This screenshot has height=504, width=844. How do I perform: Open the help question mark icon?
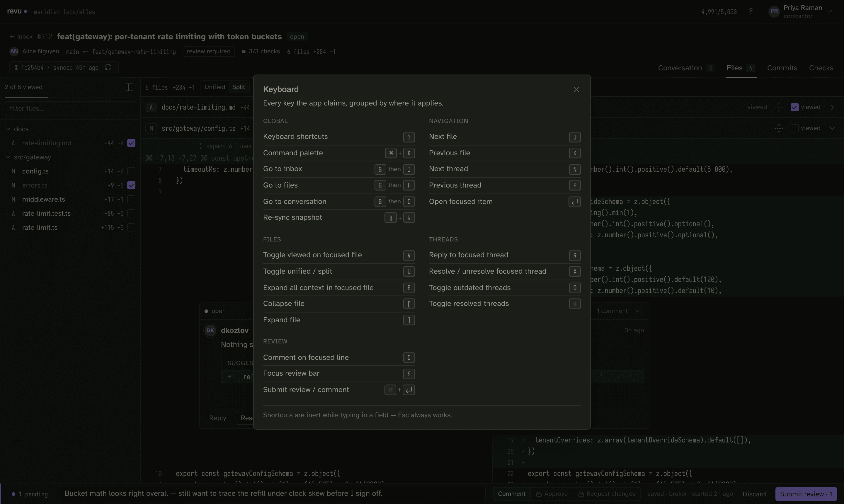[751, 11]
